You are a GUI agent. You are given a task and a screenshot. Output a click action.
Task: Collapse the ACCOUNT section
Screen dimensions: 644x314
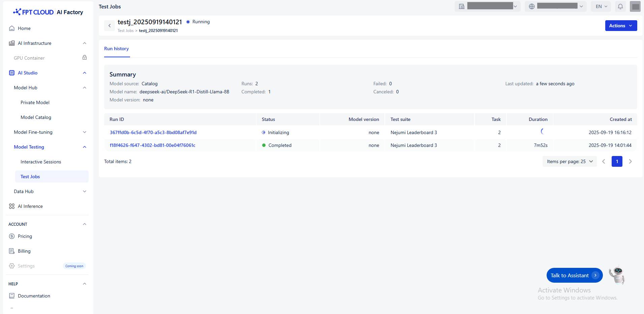[x=85, y=224]
